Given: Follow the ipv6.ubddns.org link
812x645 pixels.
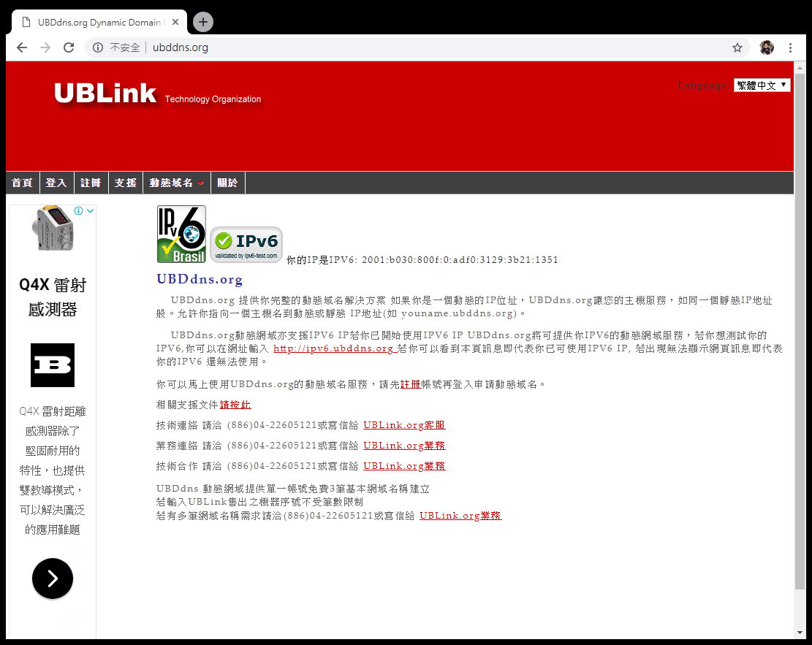Looking at the screenshot, I should 333,348.
